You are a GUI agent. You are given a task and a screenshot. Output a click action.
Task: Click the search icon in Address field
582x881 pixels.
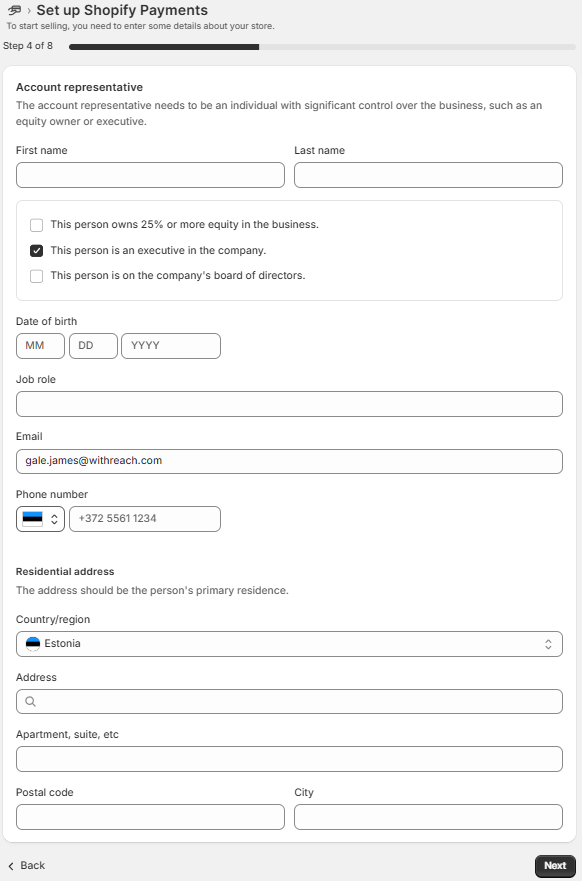[31, 701]
